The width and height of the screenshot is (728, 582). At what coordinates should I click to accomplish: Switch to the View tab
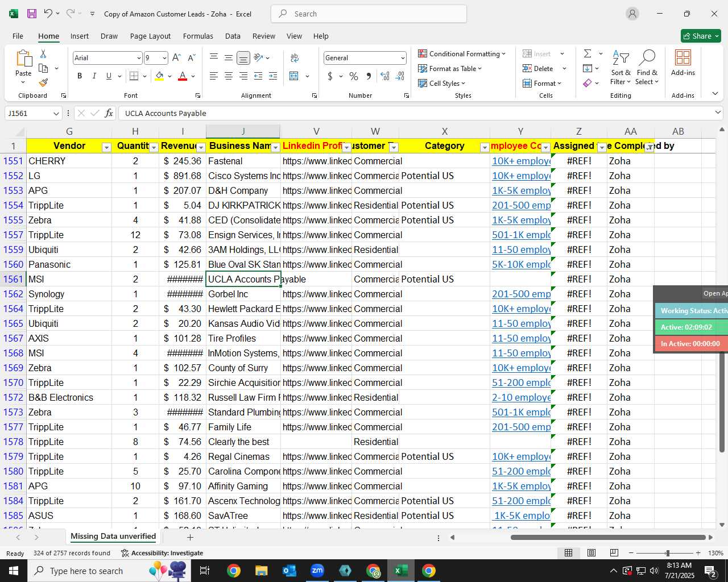tap(294, 36)
